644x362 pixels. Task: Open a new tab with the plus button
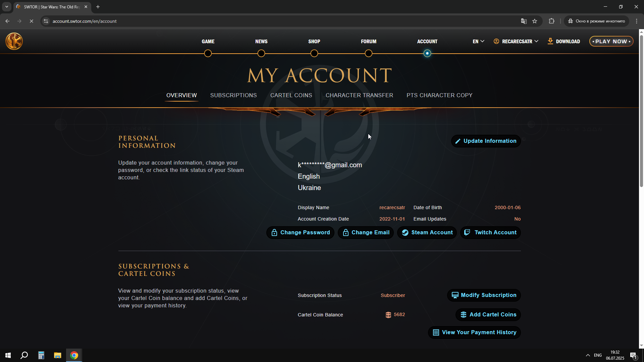(98, 7)
